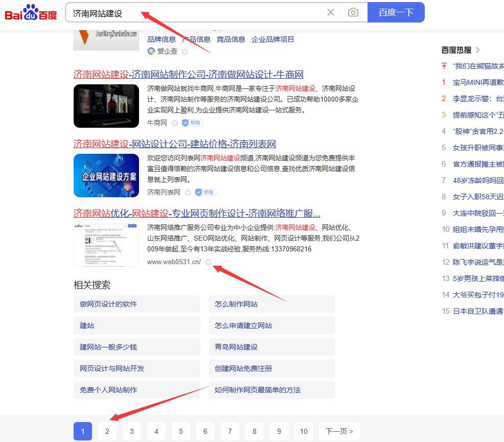Open pinned hot search 我们在熊猫故乡
The height and width of the screenshot is (442, 504).
478,66
